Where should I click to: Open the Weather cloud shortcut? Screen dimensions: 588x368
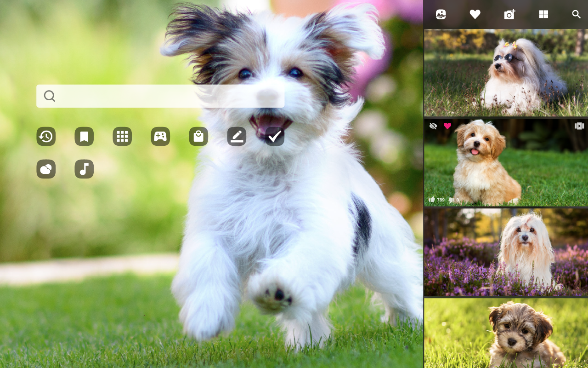[x=46, y=169]
